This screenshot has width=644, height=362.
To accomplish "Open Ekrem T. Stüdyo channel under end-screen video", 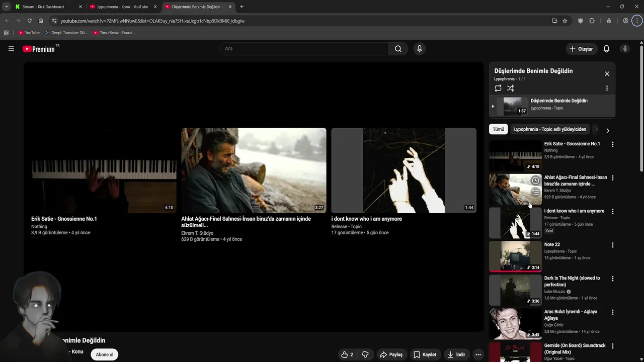I will 197,233.
